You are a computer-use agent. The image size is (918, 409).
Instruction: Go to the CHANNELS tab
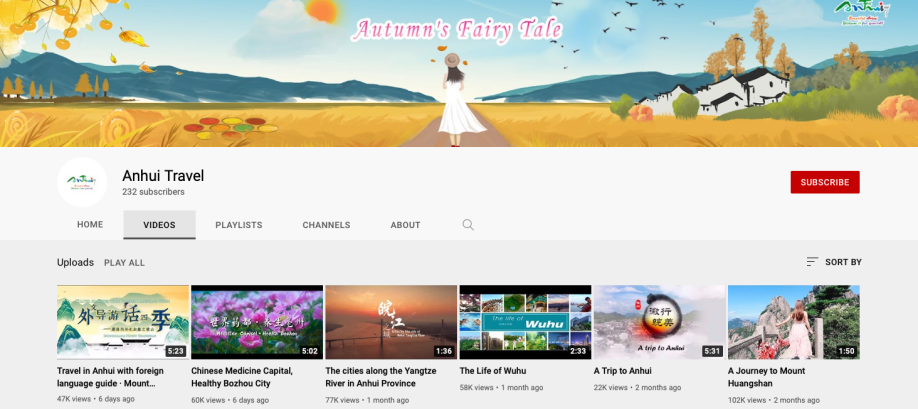tap(326, 225)
